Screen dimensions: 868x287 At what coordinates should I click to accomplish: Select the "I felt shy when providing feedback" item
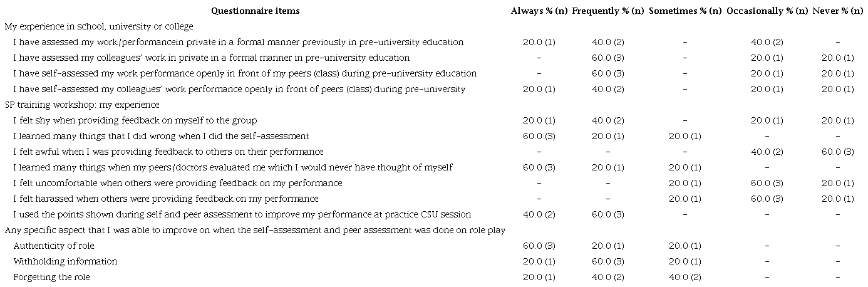(x=135, y=120)
